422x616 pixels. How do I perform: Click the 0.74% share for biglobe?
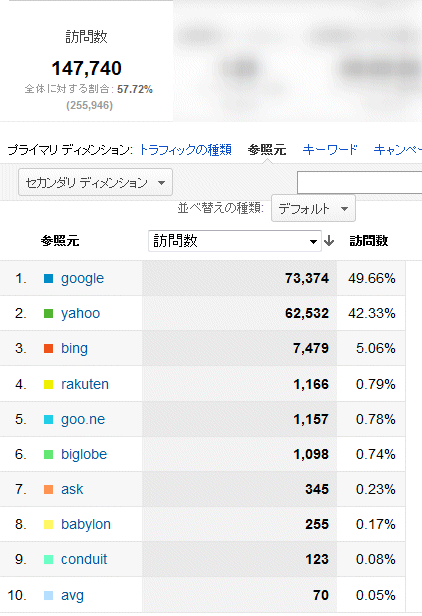click(x=376, y=454)
